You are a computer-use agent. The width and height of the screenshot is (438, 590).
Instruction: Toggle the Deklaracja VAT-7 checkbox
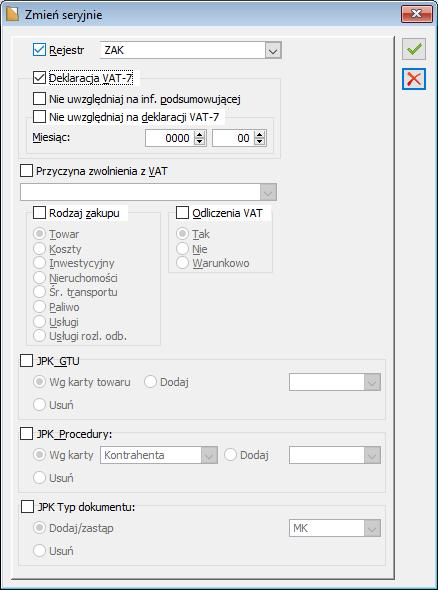coord(39,78)
